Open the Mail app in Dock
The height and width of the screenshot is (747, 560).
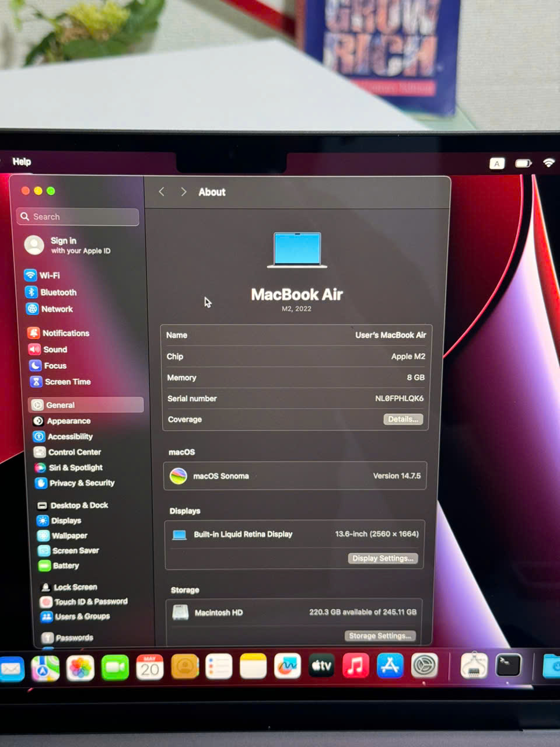coord(12,668)
